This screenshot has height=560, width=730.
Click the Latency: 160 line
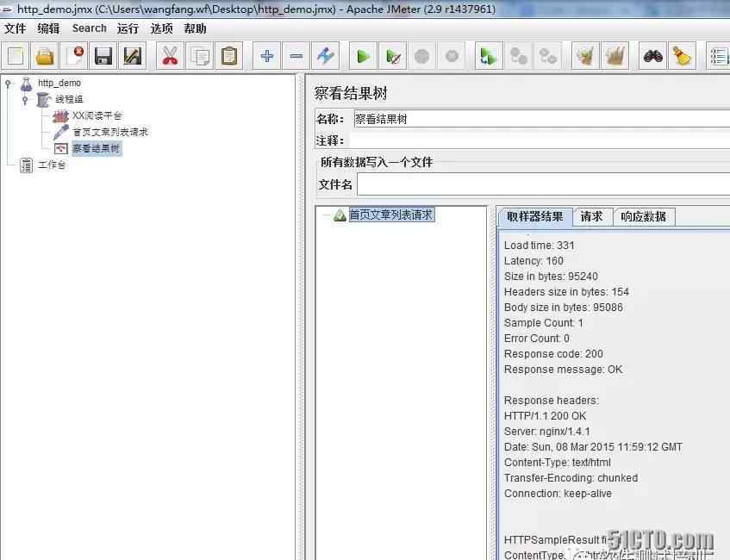[x=533, y=261]
